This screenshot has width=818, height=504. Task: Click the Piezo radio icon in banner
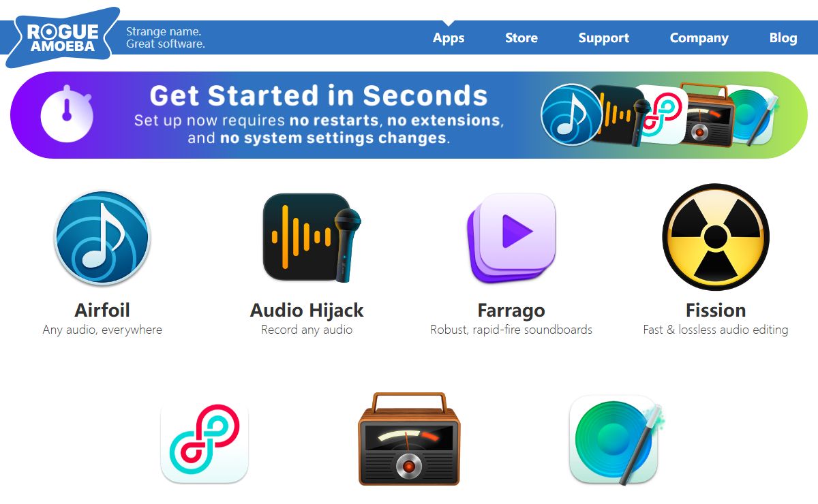707,114
